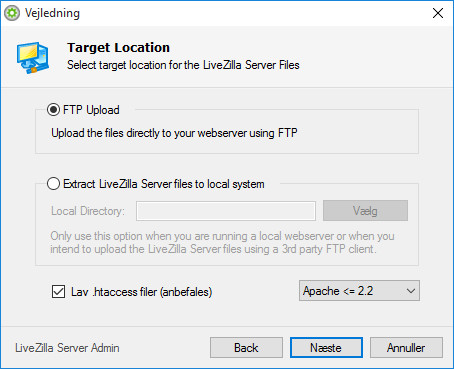Click the green gear icon in title bar
Image resolution: width=454 pixels, height=369 pixels.
point(12,13)
